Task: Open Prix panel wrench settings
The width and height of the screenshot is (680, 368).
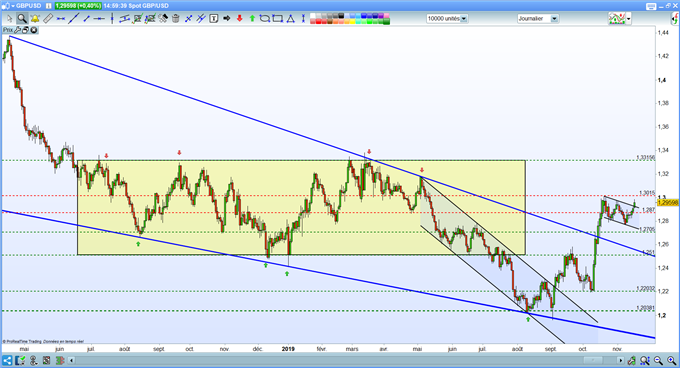Action: pos(17,30)
